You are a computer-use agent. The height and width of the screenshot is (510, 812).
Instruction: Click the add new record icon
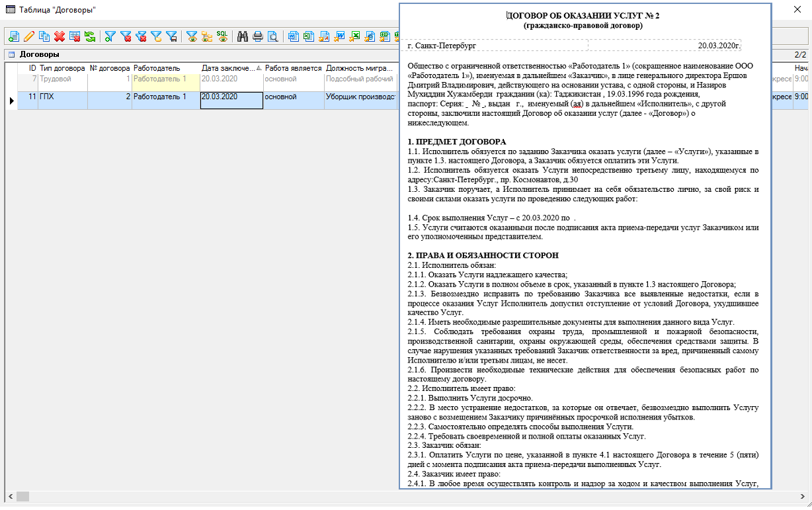pyautogui.click(x=13, y=37)
